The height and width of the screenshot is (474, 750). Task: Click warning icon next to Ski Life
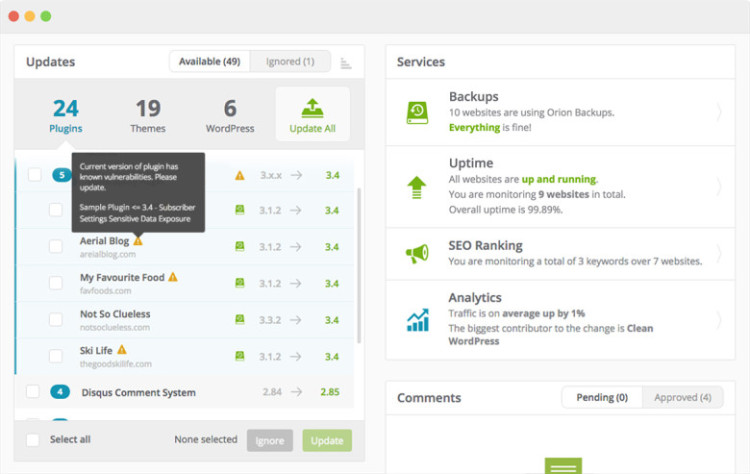tap(122, 350)
